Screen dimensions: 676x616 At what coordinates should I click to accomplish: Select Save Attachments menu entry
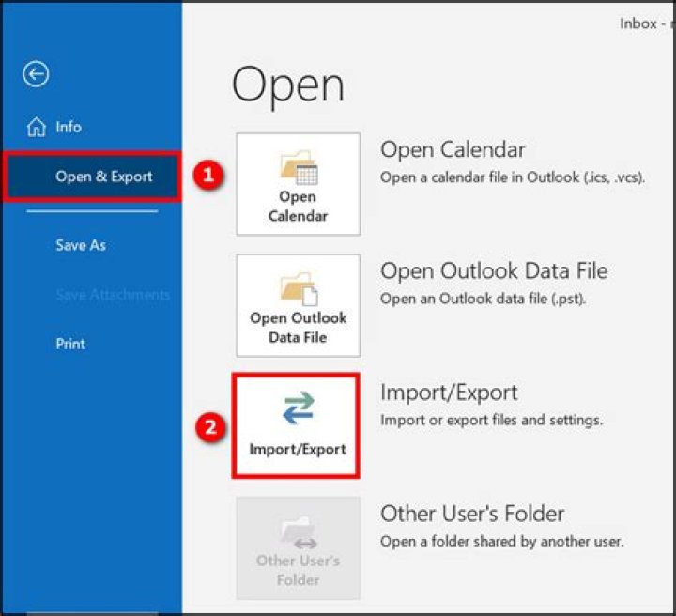(113, 295)
